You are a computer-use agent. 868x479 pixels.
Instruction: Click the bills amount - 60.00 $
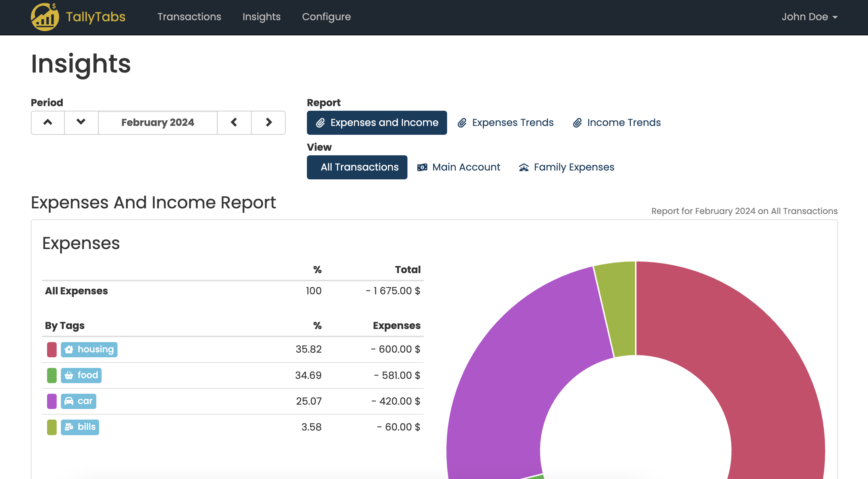pos(399,427)
